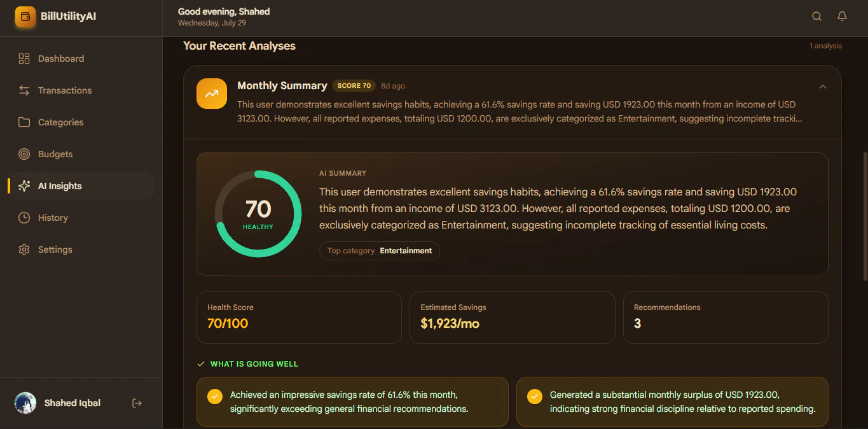
Task: Click the 70 Healthy circular score gauge
Action: pyautogui.click(x=258, y=214)
